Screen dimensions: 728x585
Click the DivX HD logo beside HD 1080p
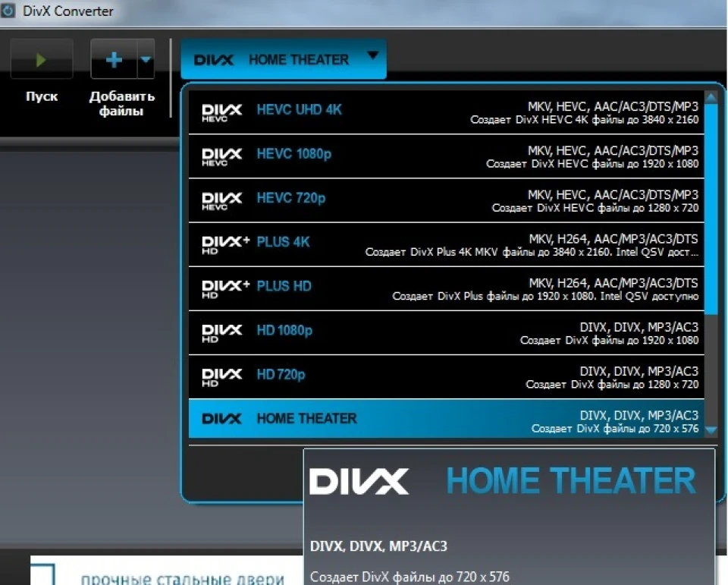point(222,333)
